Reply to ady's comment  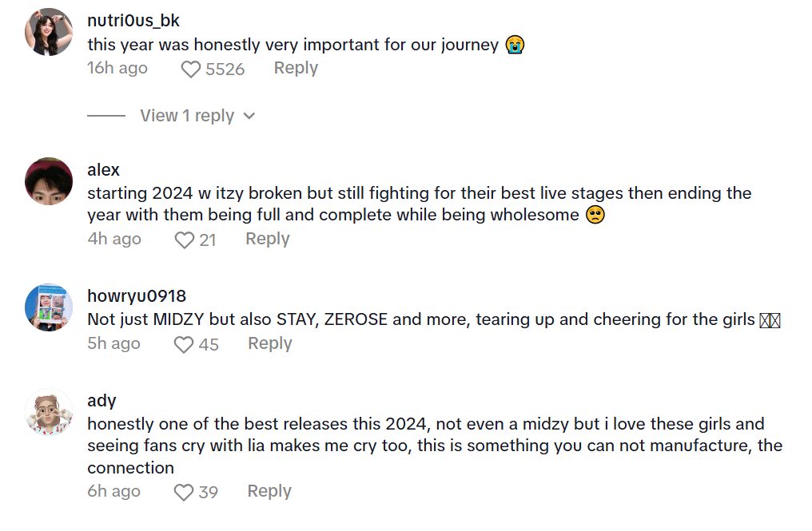point(269,492)
